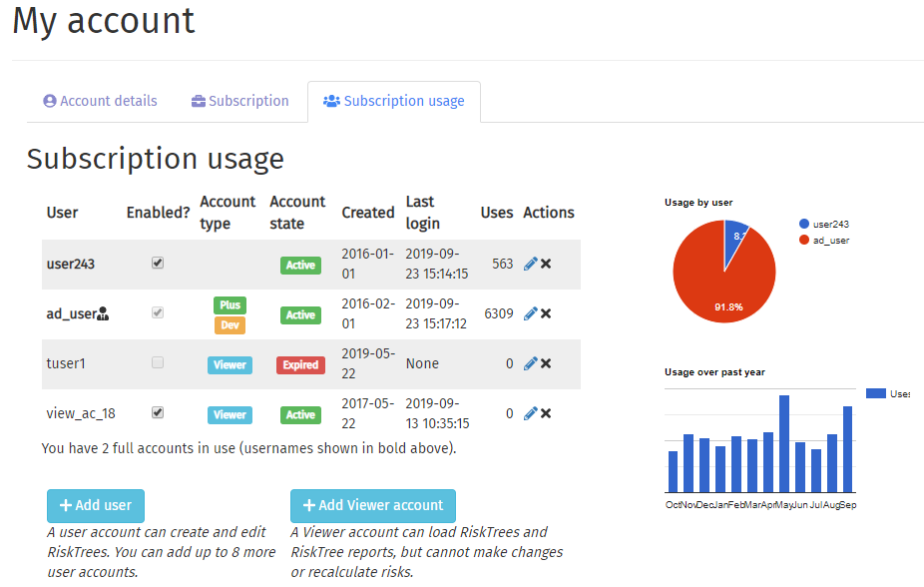Screen dimensions: 924x587
Task: Click the edit pencil for tuser1
Action: tap(531, 363)
